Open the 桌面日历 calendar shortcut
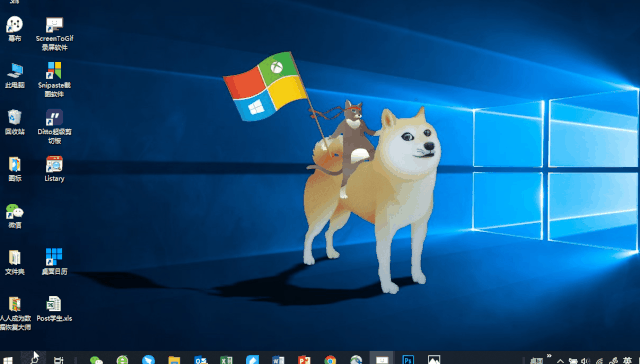 tap(54, 262)
